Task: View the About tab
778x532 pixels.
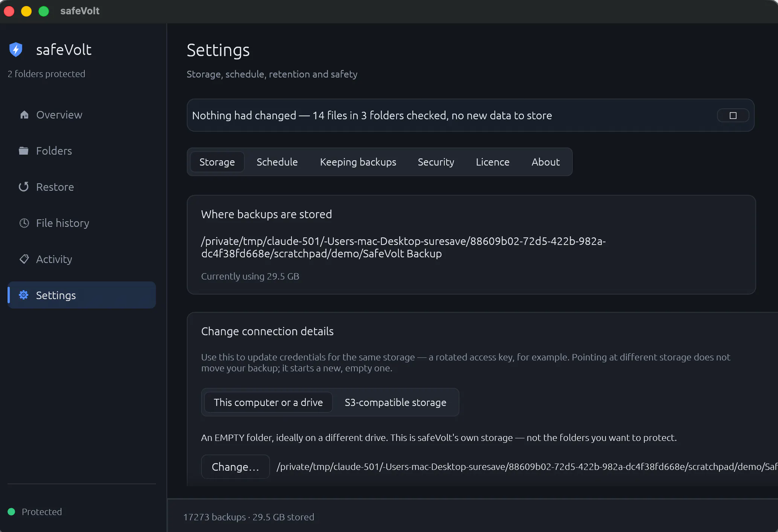Action: 546,162
